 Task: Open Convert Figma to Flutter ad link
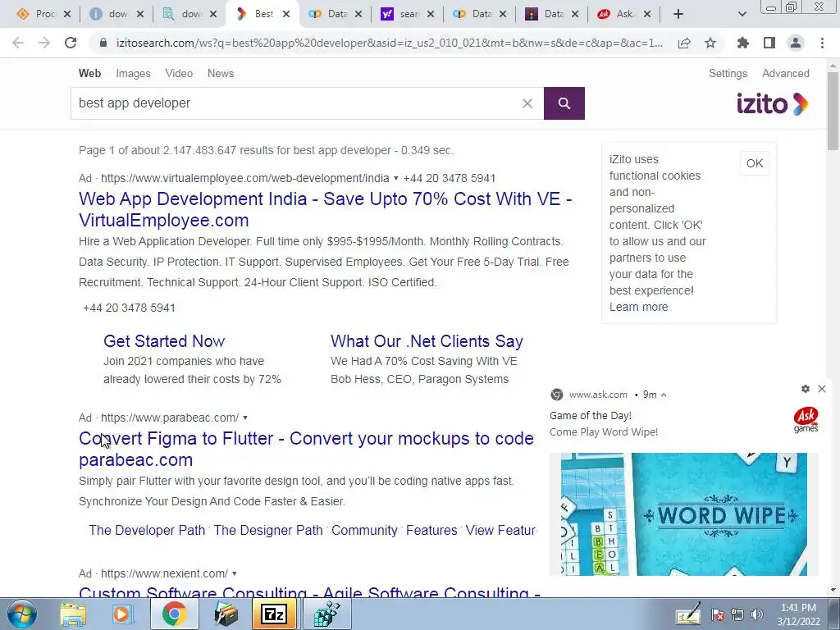306,449
